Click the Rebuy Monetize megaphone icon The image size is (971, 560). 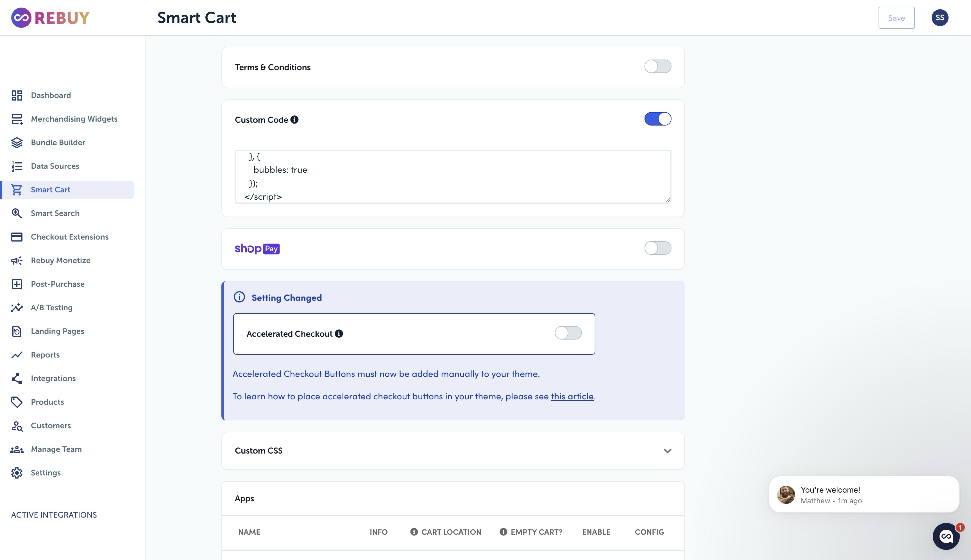pos(17,261)
